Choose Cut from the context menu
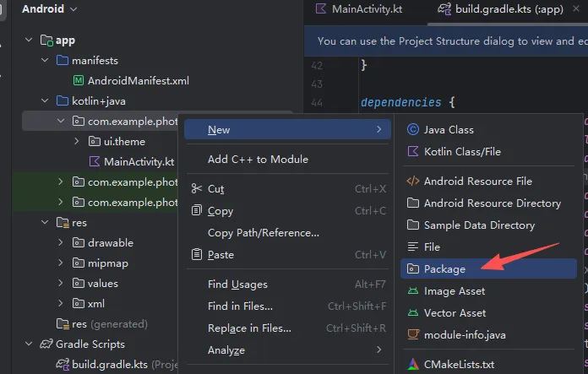This screenshot has height=374, width=588. point(287,189)
